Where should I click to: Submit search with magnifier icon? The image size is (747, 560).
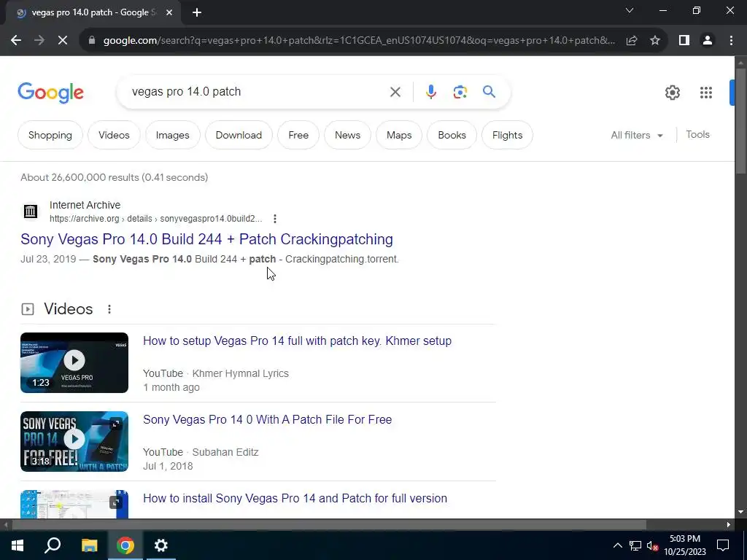point(489,91)
